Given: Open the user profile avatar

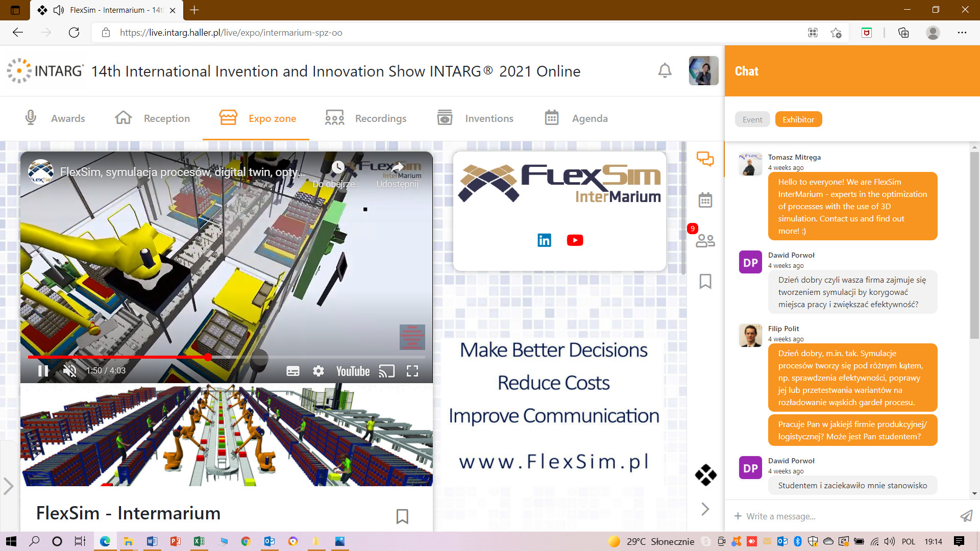Looking at the screenshot, I should 703,70.
